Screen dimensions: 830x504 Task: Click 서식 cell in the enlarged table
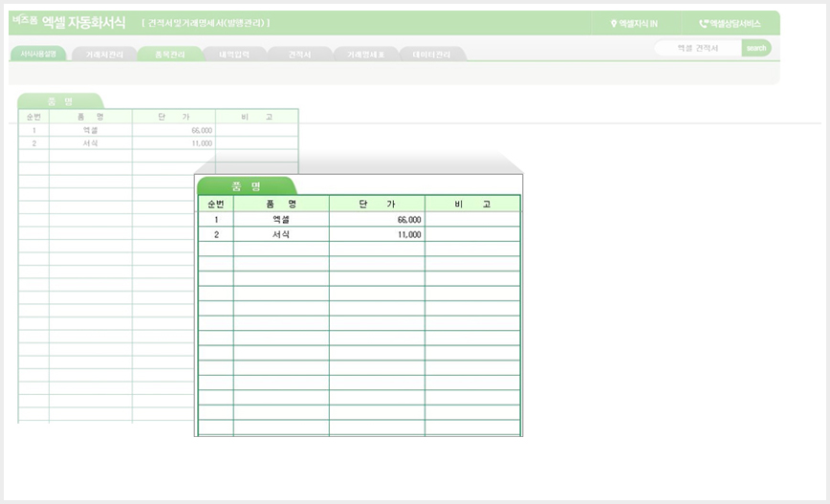click(x=281, y=234)
